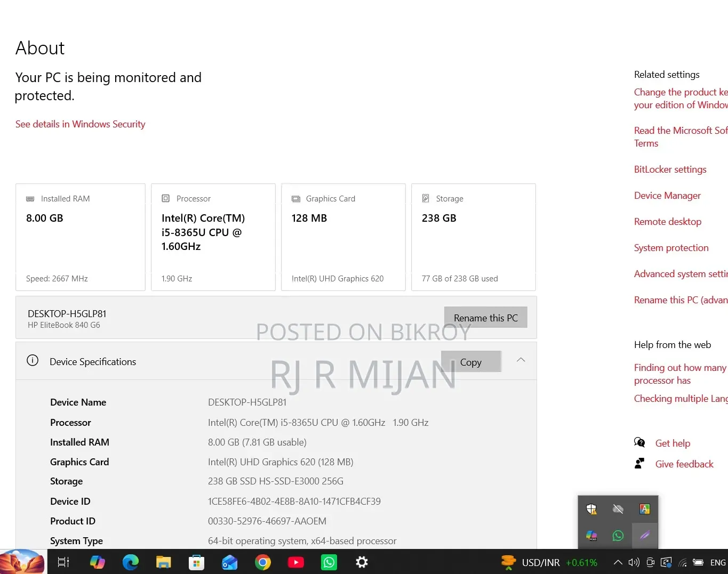
Task: Open Microsoft 365 Copilot tray icon
Action: click(x=591, y=536)
